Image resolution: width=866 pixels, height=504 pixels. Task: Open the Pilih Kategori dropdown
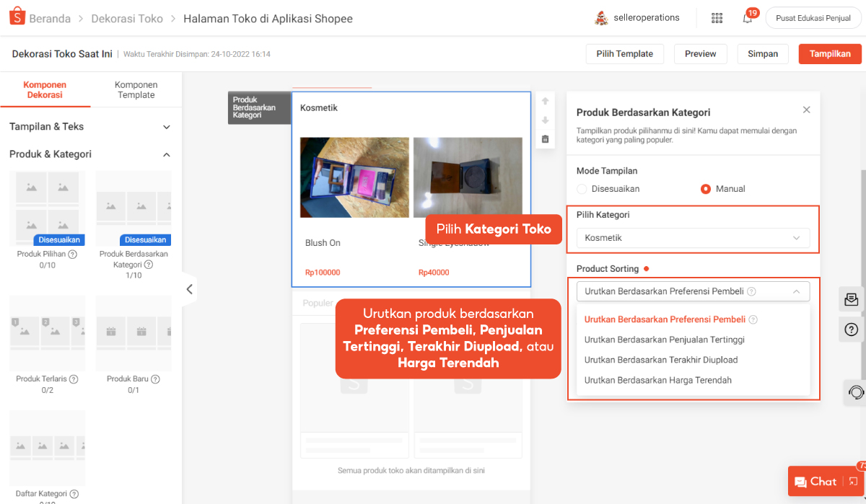click(693, 238)
